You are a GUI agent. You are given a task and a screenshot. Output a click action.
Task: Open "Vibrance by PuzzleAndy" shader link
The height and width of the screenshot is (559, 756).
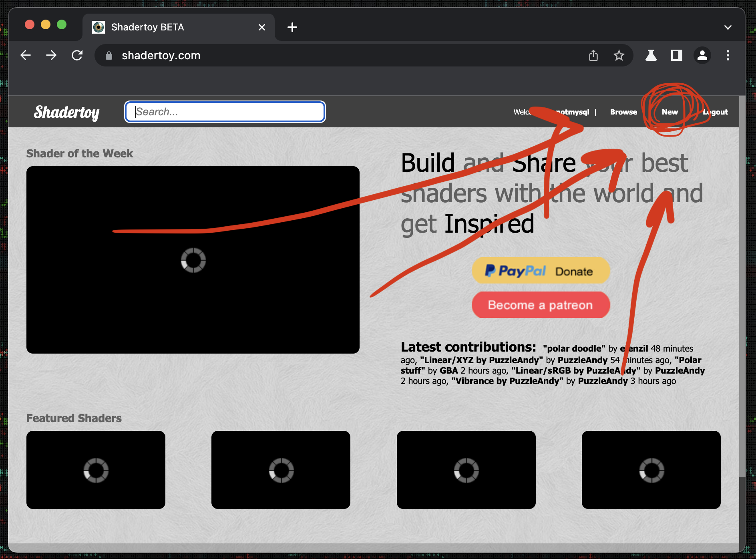click(507, 381)
